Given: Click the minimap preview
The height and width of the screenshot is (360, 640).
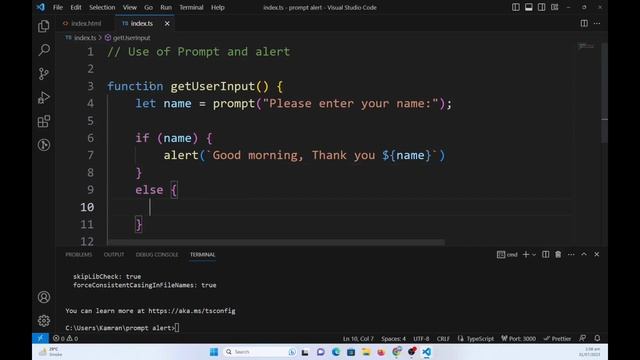Looking at the screenshot, I should [x=587, y=47].
